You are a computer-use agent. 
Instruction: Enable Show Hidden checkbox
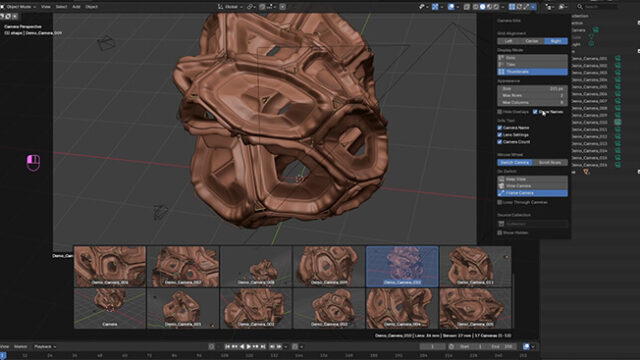point(500,232)
